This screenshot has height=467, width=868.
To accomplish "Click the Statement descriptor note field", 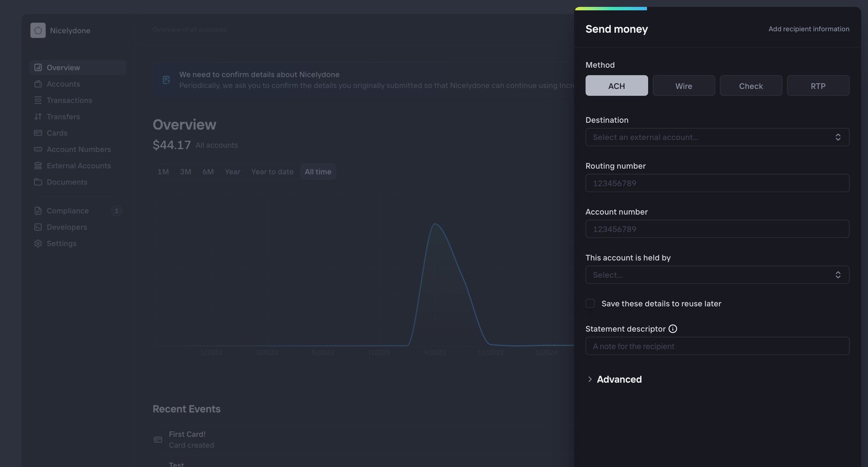I will [717, 346].
